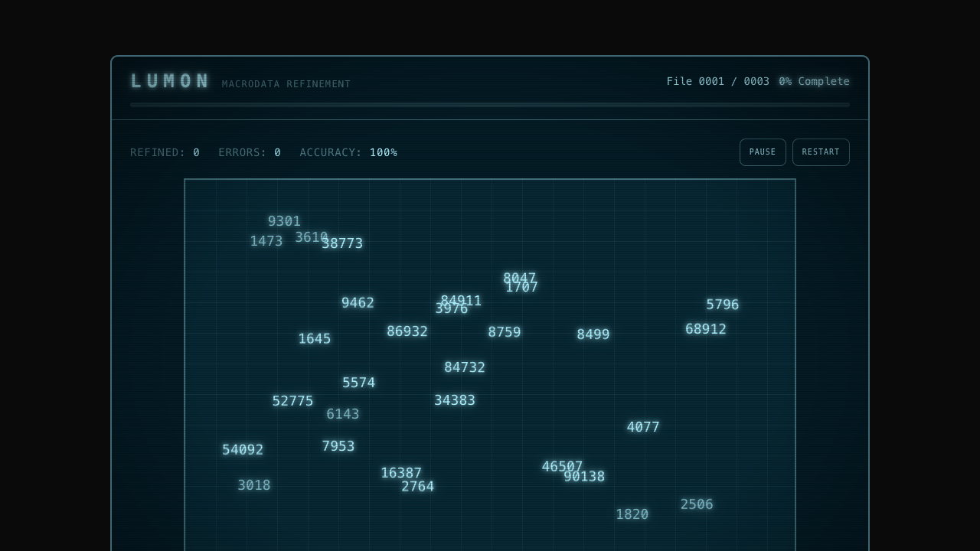Select the number 16387
The width and height of the screenshot is (980, 551).
[401, 473]
